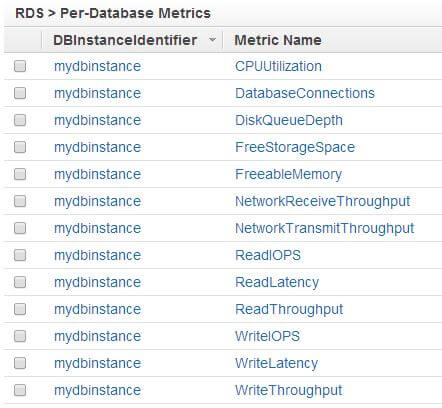This screenshot has height=408, width=442.
Task: Select the ReadIOPS row checkbox
Action: pos(20,255)
